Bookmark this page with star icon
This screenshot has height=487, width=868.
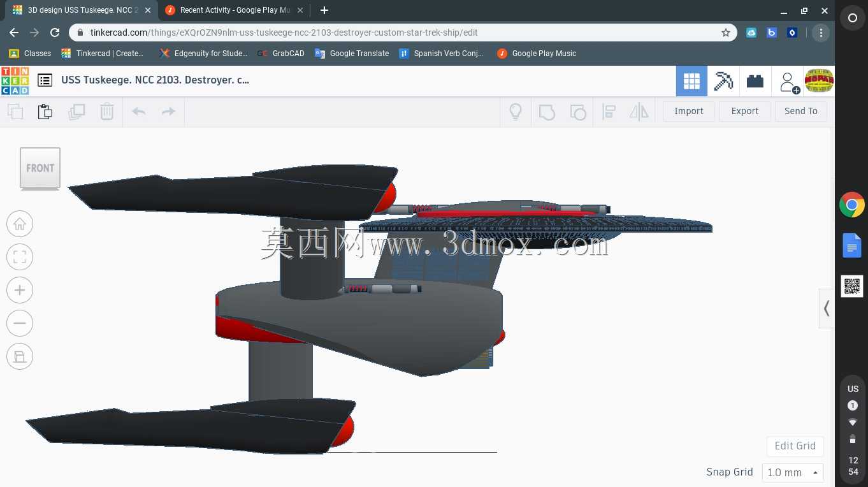[725, 33]
